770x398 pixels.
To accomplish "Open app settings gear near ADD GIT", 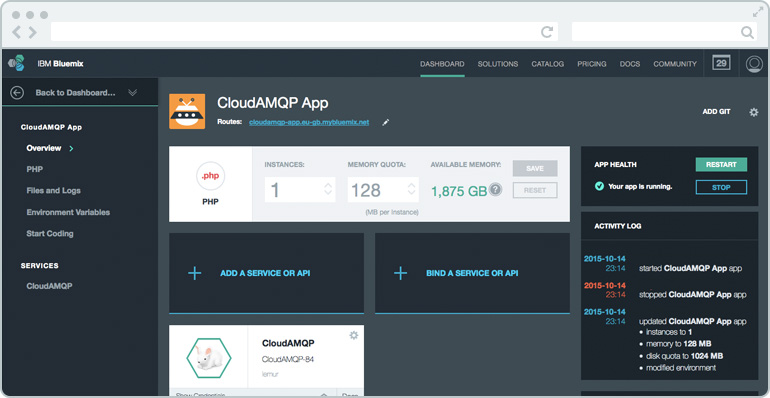I will click(754, 112).
